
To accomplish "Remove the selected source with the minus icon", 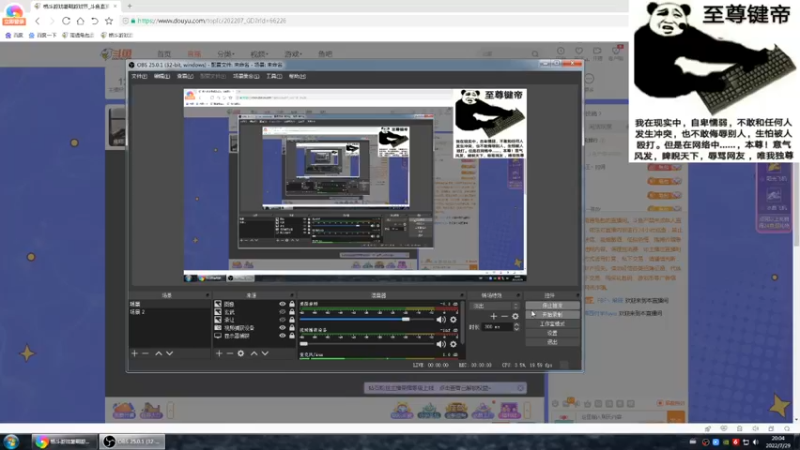I will (230, 353).
